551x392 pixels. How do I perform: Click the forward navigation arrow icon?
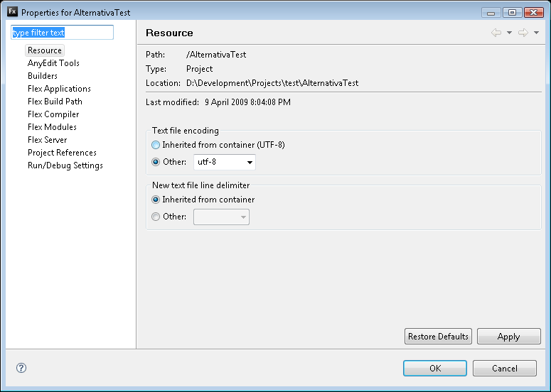coord(523,33)
